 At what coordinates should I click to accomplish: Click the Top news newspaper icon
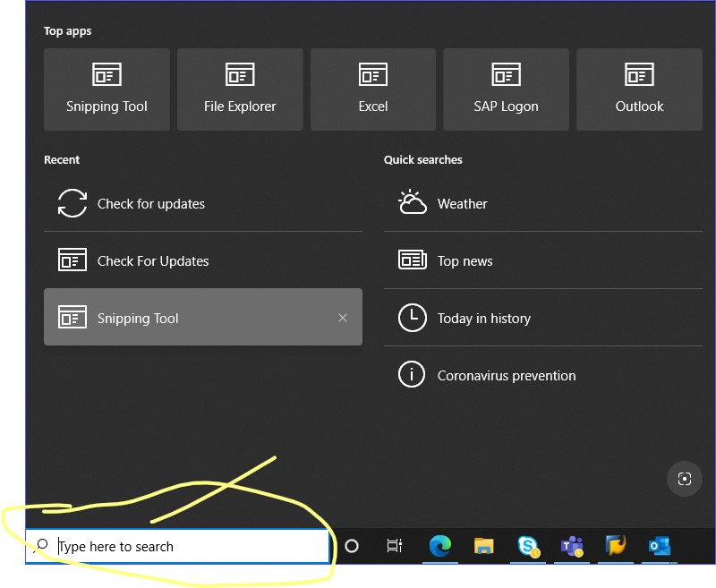413,260
